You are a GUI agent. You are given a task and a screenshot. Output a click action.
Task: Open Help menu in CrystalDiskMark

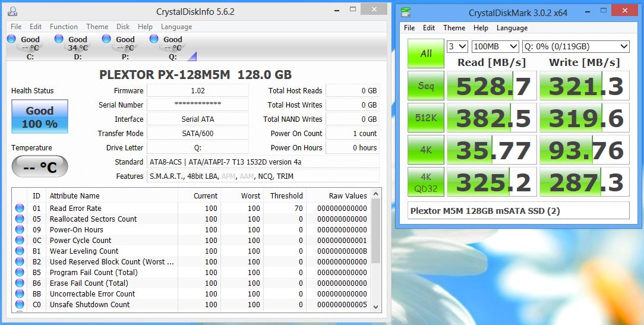tap(481, 28)
